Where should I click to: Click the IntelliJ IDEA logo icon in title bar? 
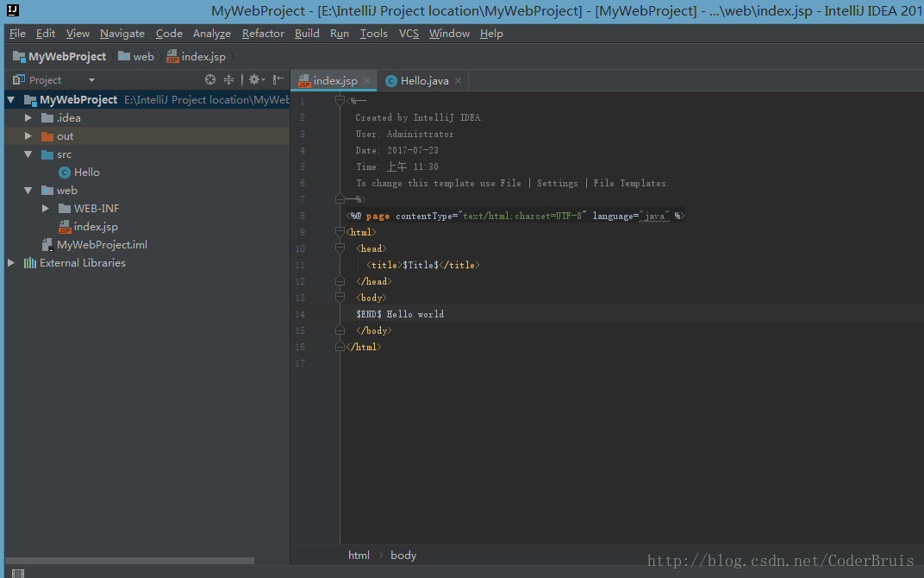[x=12, y=10]
